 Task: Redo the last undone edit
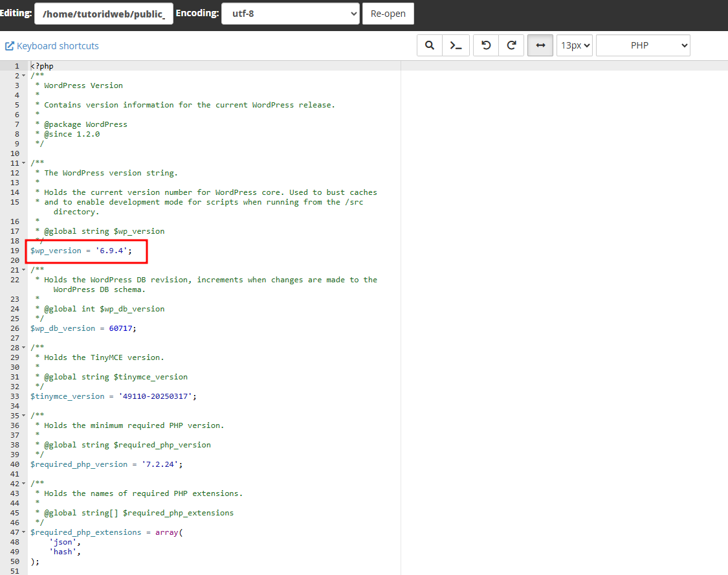(x=511, y=45)
